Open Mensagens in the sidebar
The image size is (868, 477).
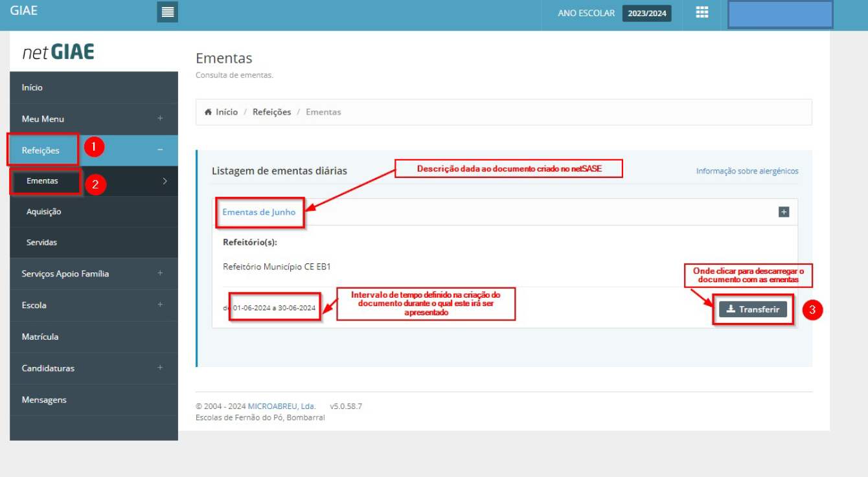[44, 399]
